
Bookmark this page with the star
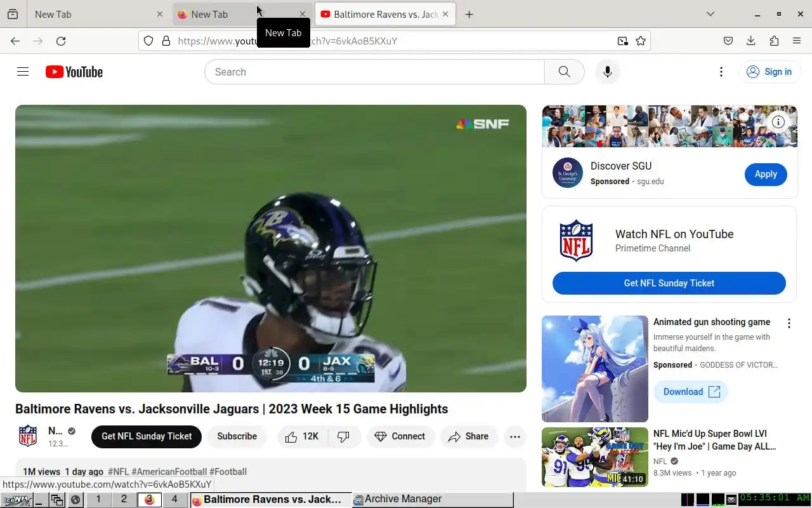641,41
